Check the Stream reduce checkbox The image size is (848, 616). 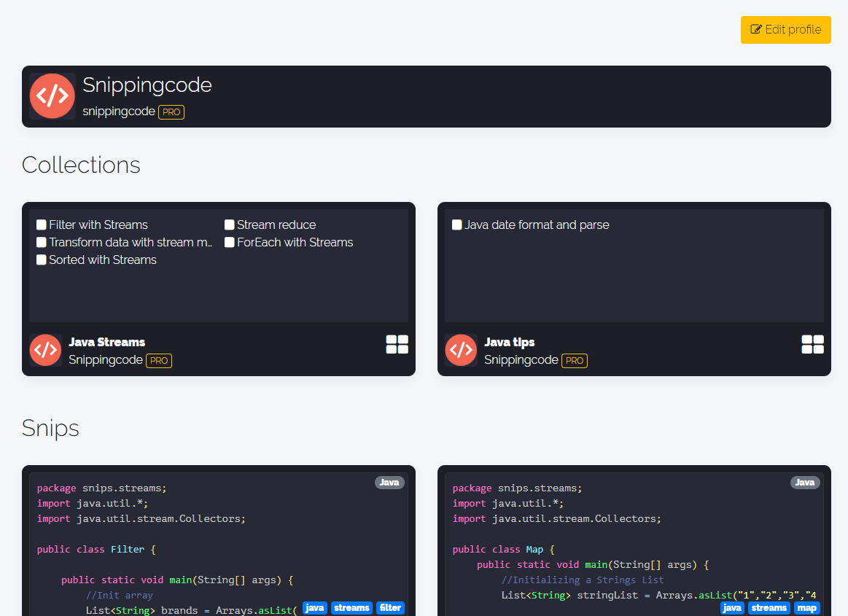click(x=229, y=225)
